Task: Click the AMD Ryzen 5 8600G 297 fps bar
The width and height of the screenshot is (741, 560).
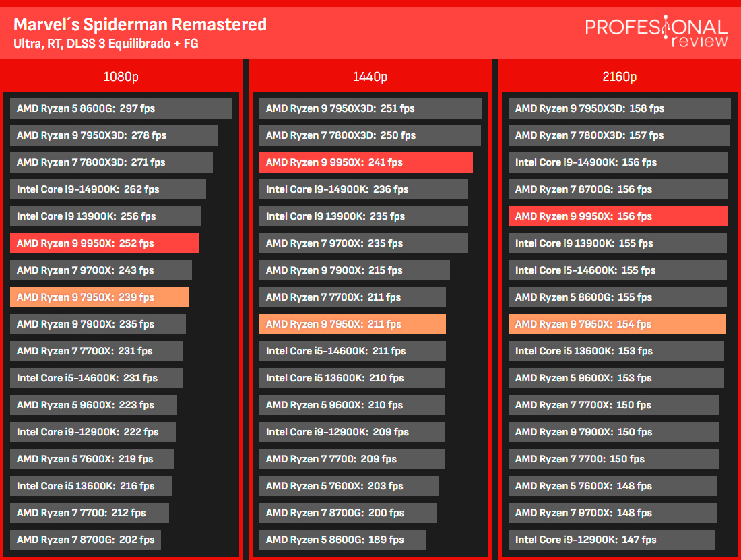Action: [x=121, y=108]
